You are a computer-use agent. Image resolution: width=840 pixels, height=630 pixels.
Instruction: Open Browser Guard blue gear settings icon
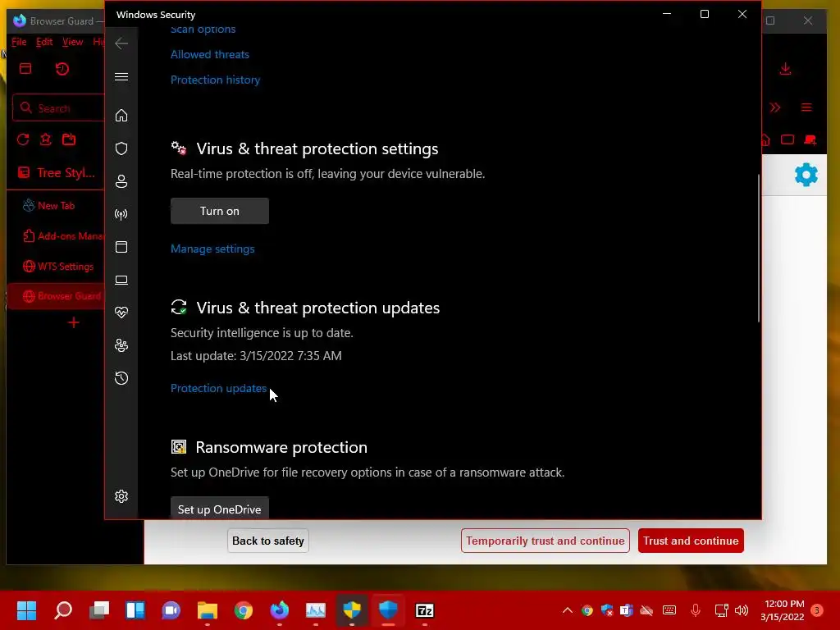point(806,175)
